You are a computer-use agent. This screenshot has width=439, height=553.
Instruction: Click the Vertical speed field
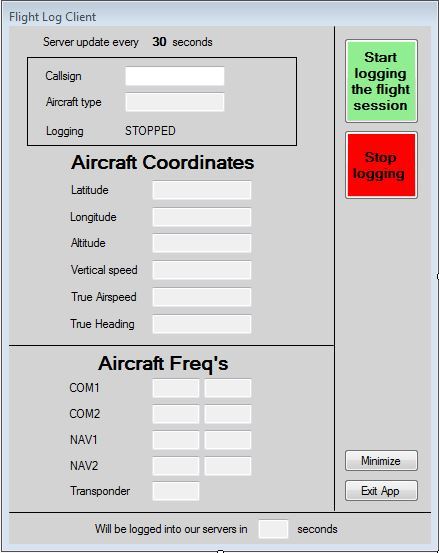coord(202,270)
